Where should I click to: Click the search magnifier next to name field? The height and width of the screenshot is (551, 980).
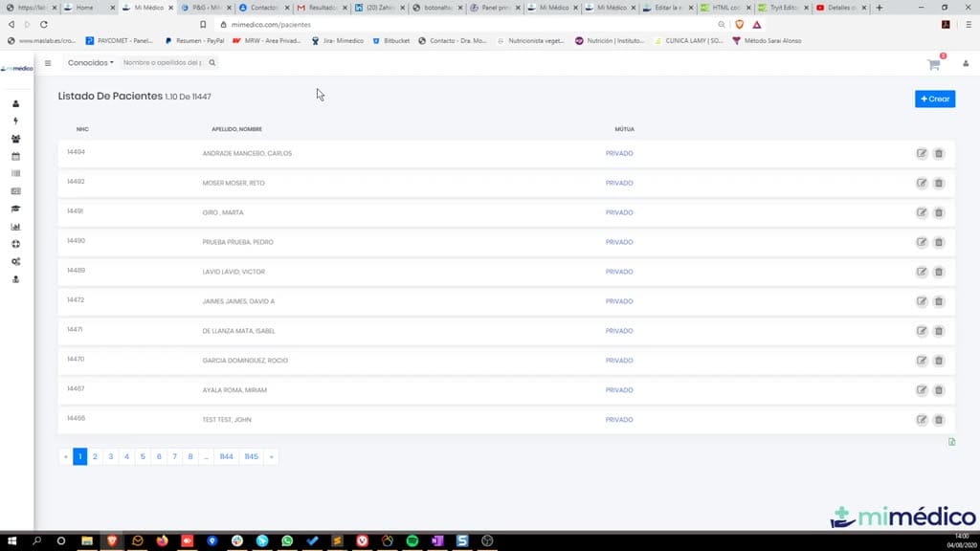[x=212, y=62]
